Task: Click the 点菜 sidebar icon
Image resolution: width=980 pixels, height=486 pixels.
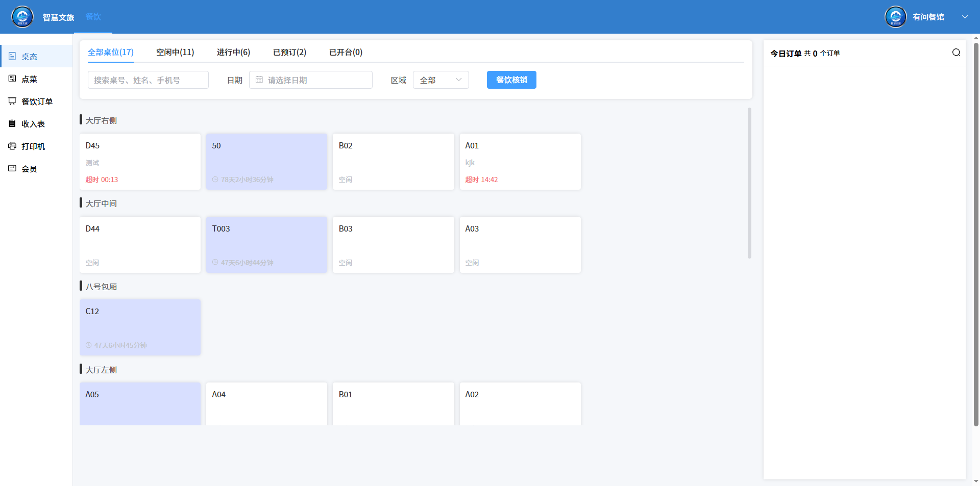Action: [x=12, y=79]
